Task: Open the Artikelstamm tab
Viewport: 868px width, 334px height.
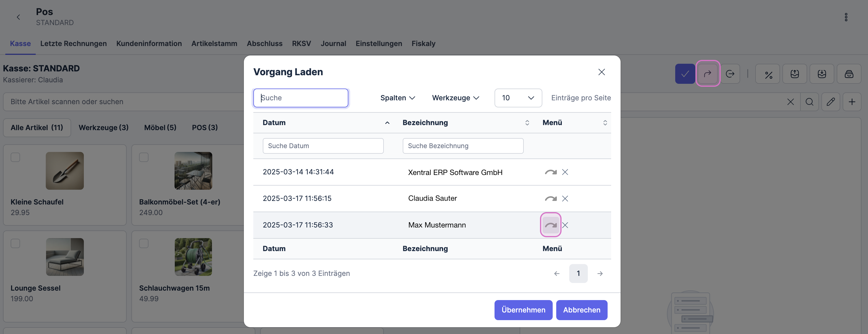Action: tap(214, 44)
